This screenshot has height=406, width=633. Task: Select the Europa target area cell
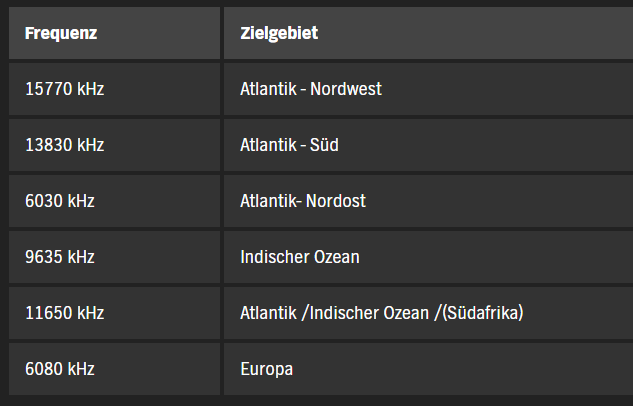pyautogui.click(x=266, y=369)
